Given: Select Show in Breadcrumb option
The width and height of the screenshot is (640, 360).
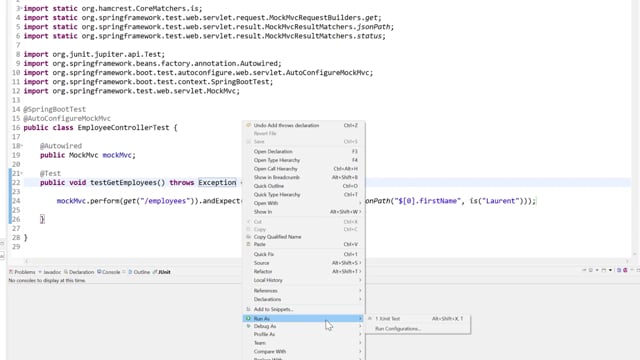Looking at the screenshot, I should click(304, 177).
